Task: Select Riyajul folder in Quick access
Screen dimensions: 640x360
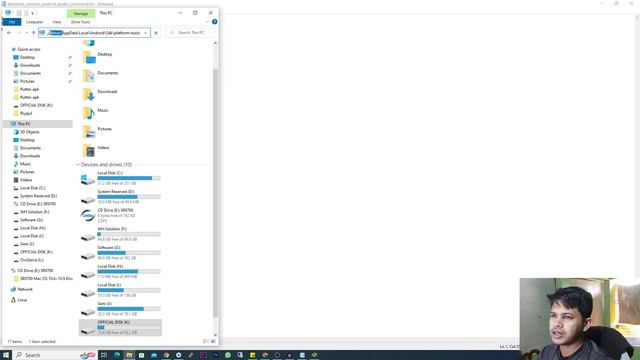Action: (x=26, y=113)
